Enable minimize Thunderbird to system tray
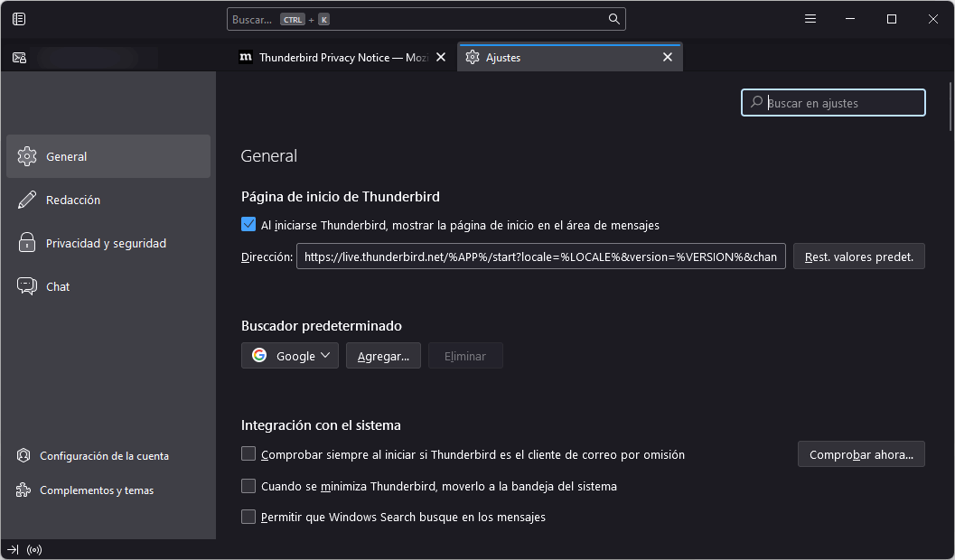Viewport: 955px width, 560px height. pos(249,486)
